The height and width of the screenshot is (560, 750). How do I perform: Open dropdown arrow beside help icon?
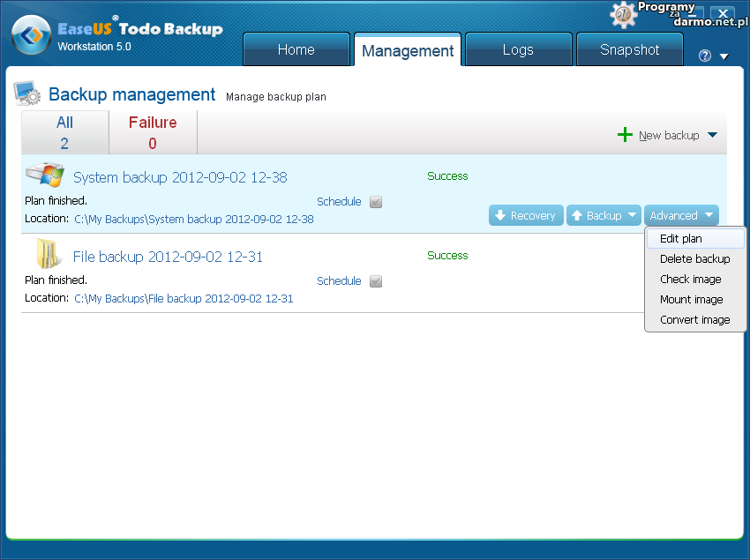tap(724, 56)
